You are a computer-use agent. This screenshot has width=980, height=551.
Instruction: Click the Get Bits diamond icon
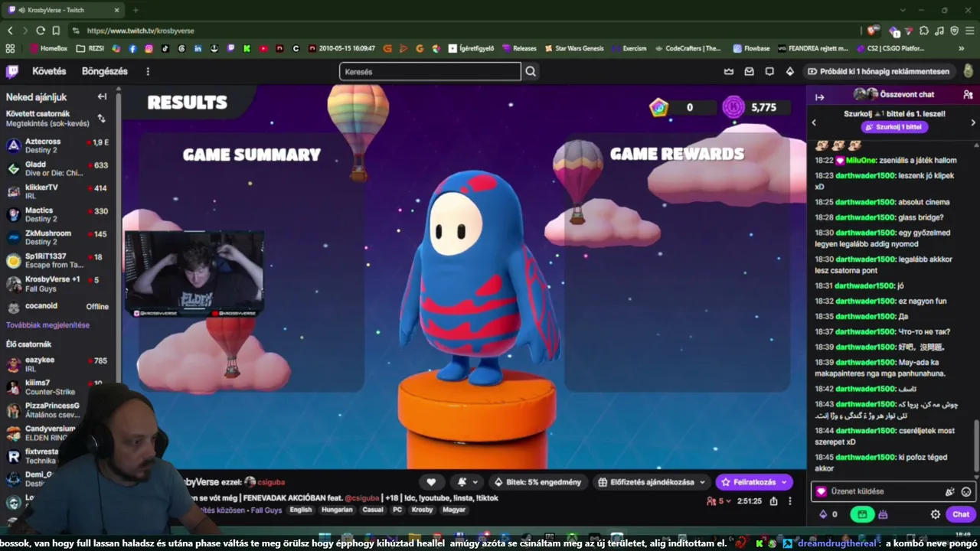pyautogui.click(x=789, y=71)
